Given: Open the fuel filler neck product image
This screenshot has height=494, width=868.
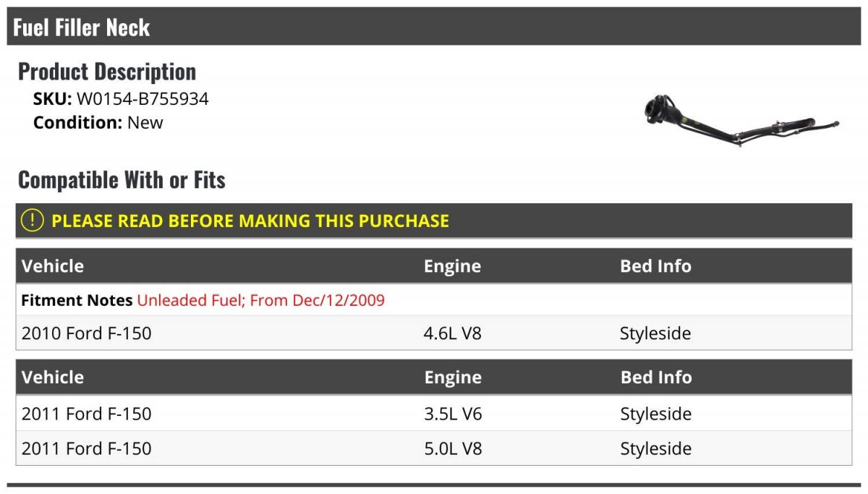Looking at the screenshot, I should [x=741, y=121].
